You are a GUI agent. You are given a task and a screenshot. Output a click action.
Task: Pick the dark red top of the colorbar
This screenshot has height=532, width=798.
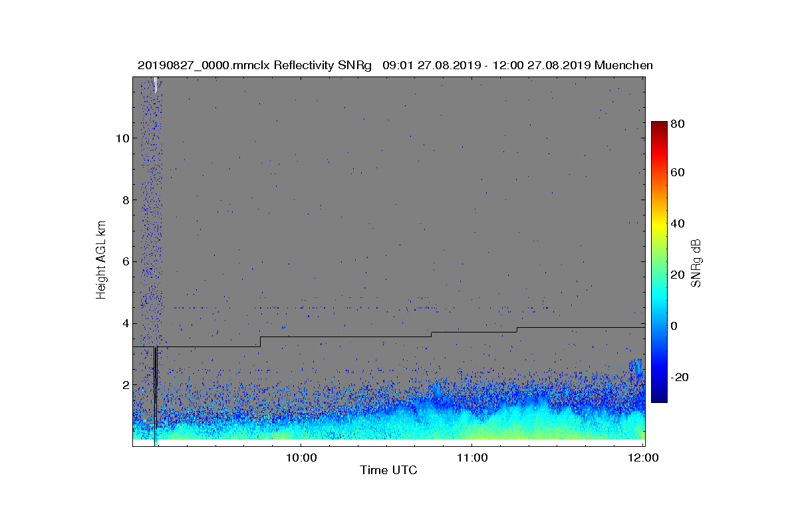(x=659, y=126)
